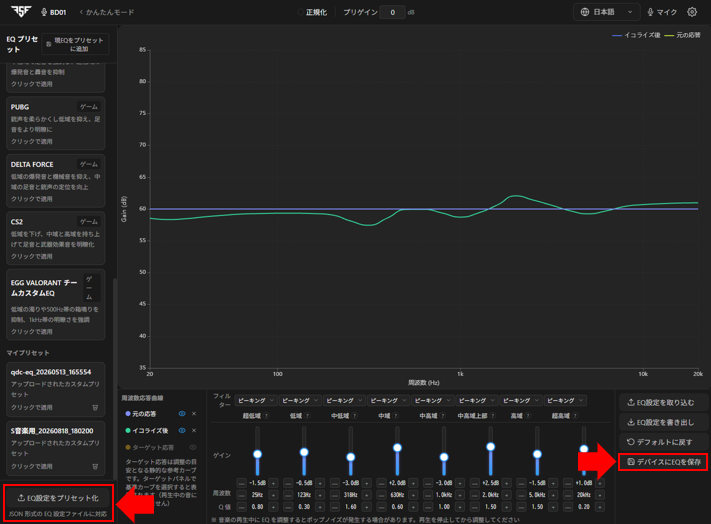
Task: Click the 中域 gain slider handle
Action: point(397,448)
